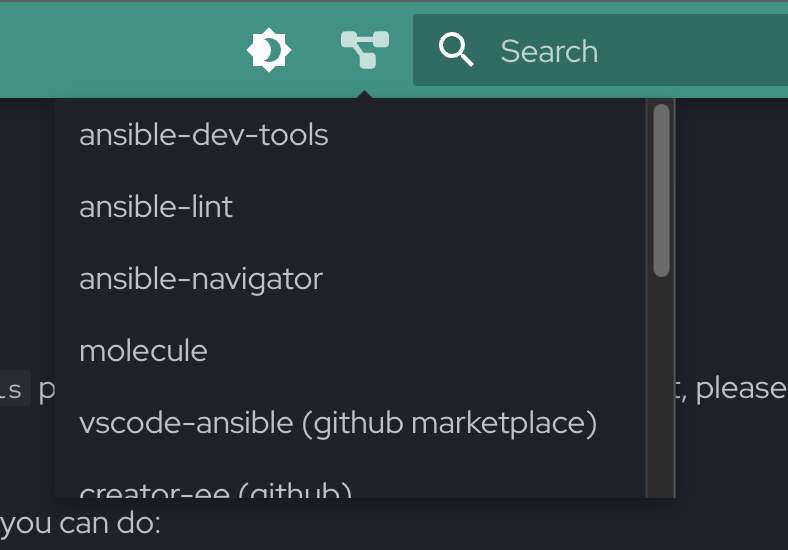This screenshot has width=788, height=550.
Task: Click the github link beside vscode-ansible
Action: coord(357,423)
